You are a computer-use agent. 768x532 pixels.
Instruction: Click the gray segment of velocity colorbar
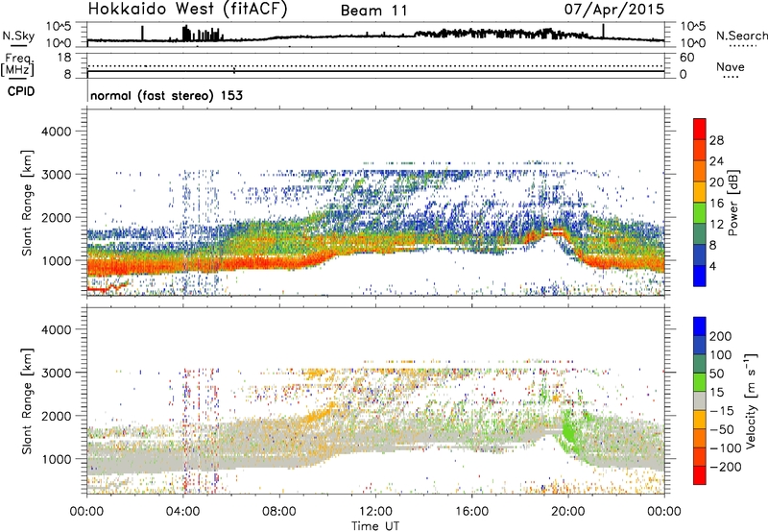click(x=700, y=400)
